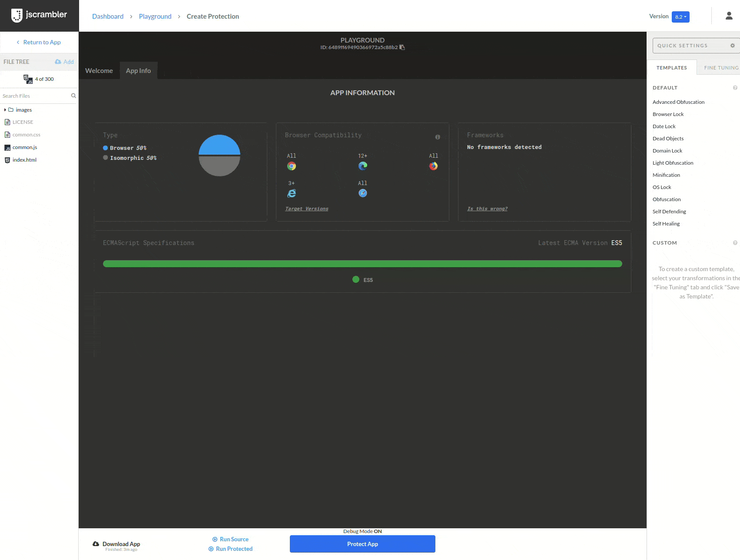Image resolution: width=740 pixels, height=560 pixels.
Task: Click Return to App link
Action: pyautogui.click(x=39, y=42)
